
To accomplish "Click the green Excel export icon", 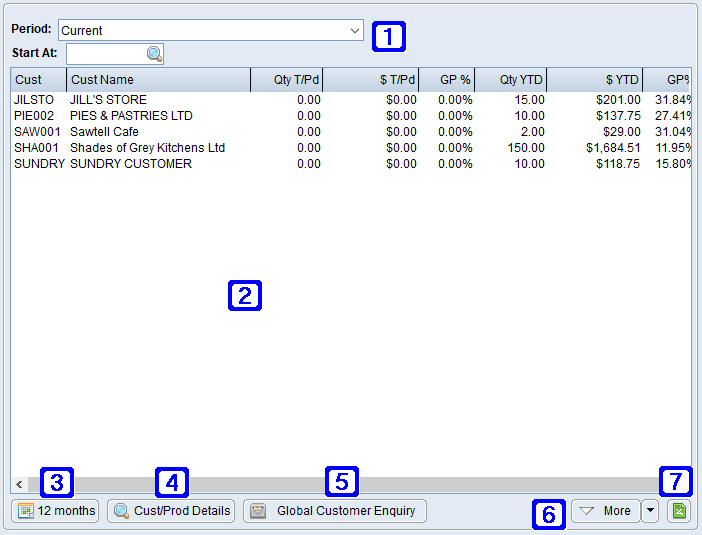I will pyautogui.click(x=679, y=511).
